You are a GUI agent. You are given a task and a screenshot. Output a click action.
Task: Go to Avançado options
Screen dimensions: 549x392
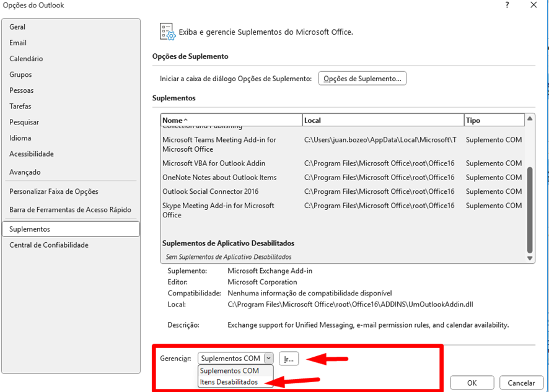coord(25,172)
